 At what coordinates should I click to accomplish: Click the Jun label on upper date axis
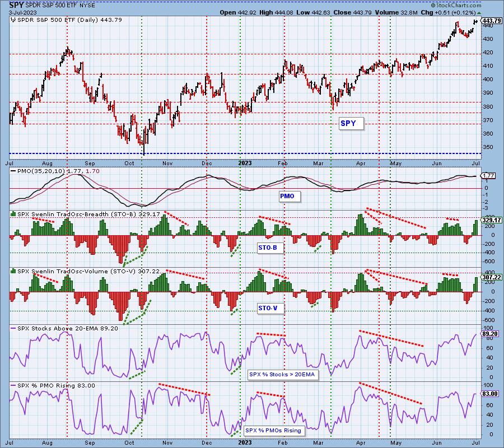point(436,164)
